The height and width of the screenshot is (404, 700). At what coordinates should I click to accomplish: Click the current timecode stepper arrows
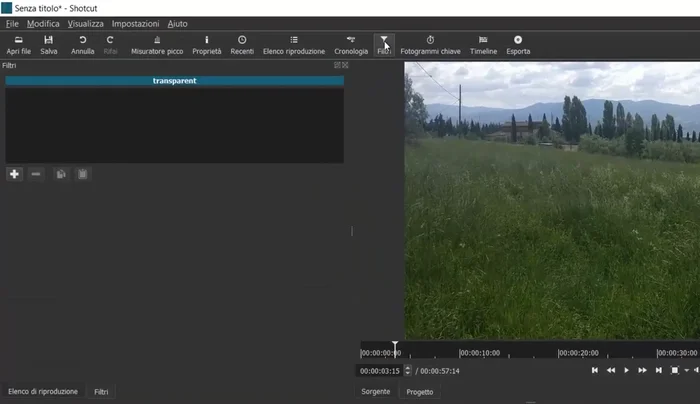click(407, 370)
